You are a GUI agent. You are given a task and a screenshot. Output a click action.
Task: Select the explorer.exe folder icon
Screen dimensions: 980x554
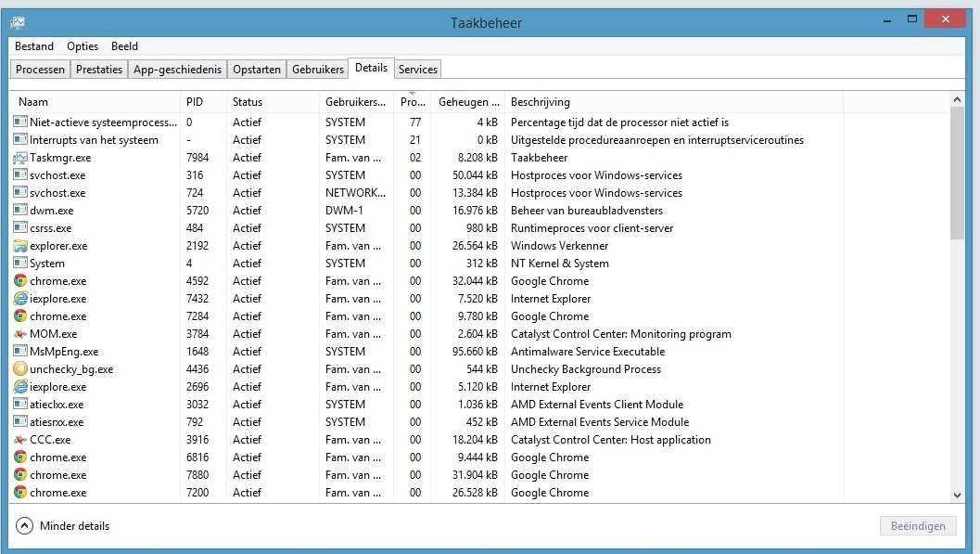tap(20, 246)
